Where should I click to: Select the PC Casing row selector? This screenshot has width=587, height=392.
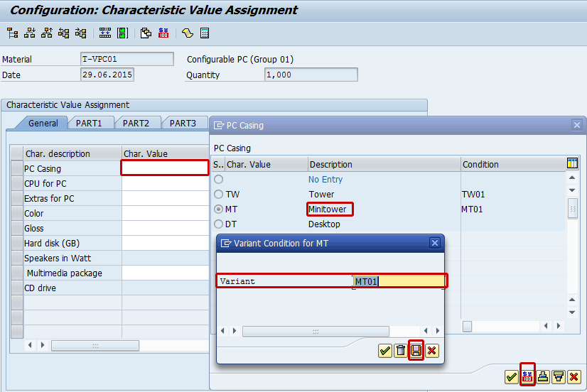click(17, 168)
